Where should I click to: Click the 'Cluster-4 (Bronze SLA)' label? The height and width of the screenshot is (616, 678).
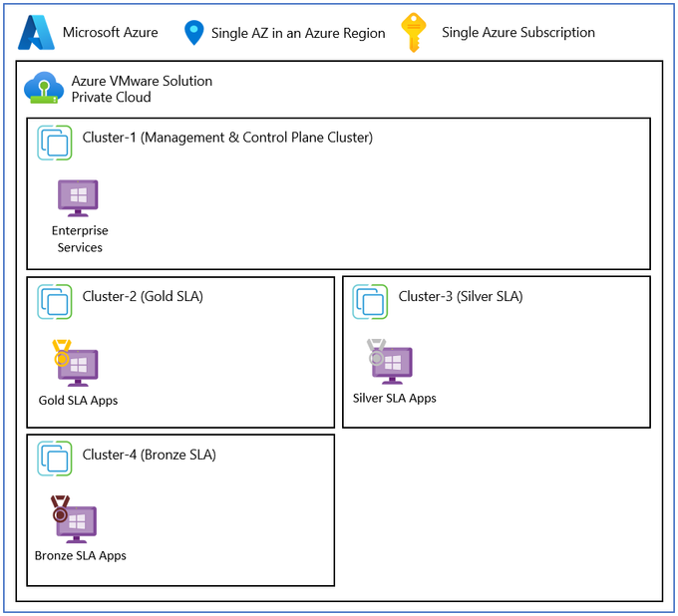(x=150, y=455)
